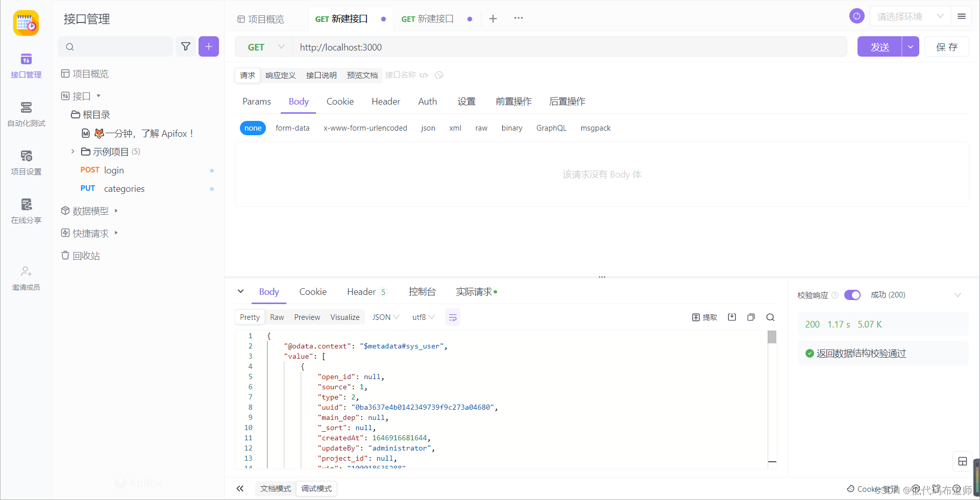Click the 提取 extract button
980x500 pixels.
704,317
